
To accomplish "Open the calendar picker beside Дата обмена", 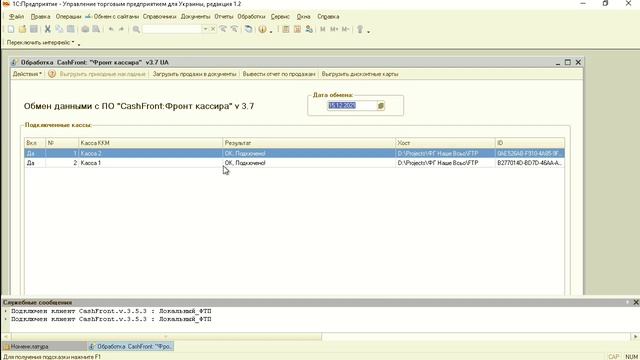I will tap(381, 106).
